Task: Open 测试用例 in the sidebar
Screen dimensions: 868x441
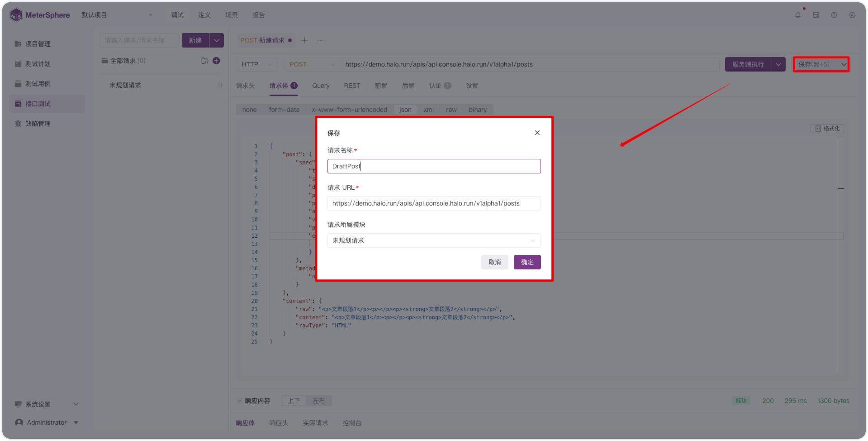Action: tap(47, 84)
